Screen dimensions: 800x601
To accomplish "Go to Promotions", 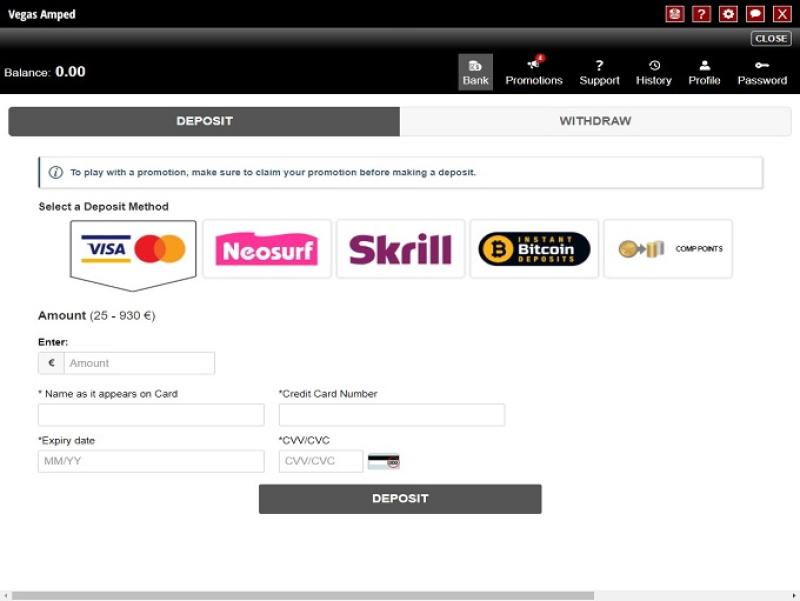I will pos(534,72).
